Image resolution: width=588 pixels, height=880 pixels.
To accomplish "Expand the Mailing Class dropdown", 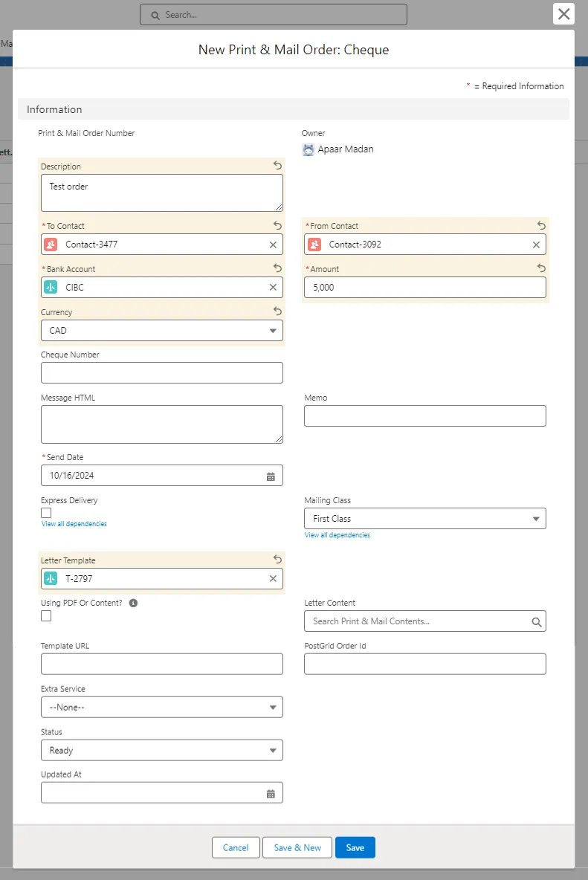I will (424, 519).
